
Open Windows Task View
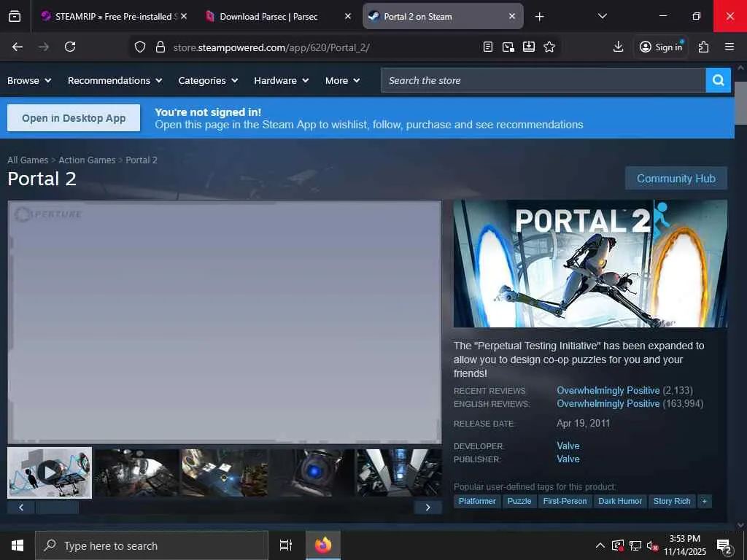point(286,545)
